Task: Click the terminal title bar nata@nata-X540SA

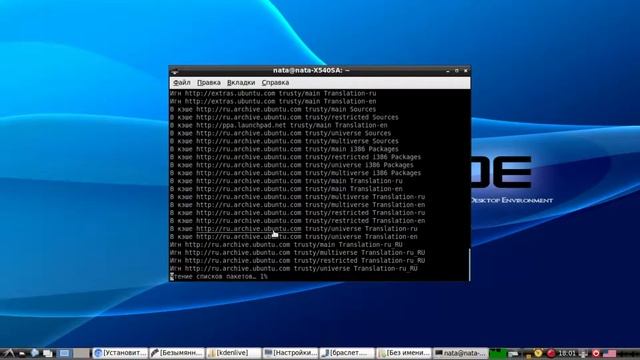Action: tap(311, 70)
